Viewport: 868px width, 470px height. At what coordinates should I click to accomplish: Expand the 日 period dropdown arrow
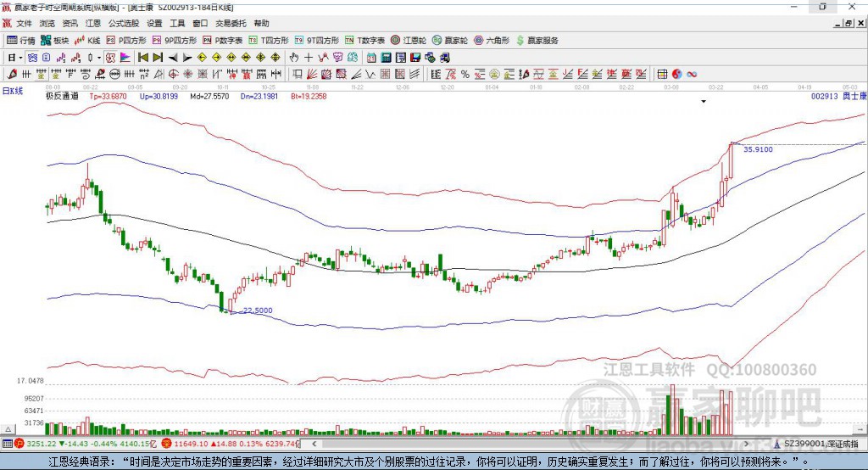pos(20,58)
